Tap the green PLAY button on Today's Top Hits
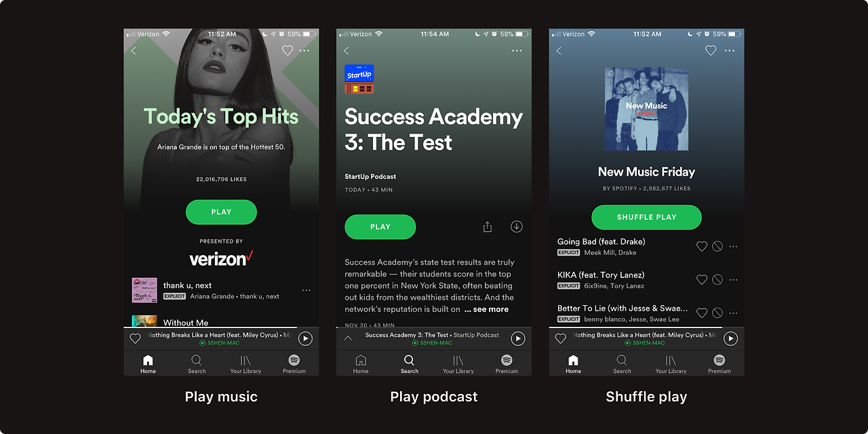Image resolution: width=868 pixels, height=434 pixels. [x=221, y=212]
